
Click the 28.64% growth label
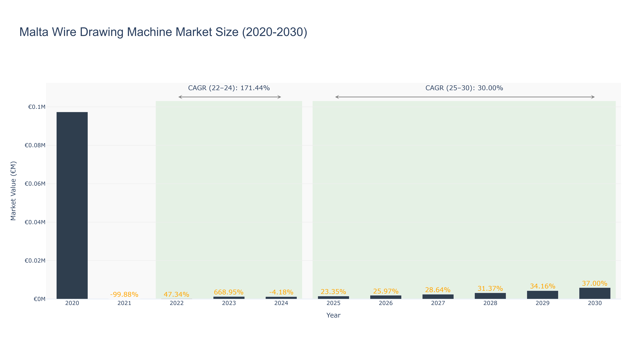[x=438, y=290]
